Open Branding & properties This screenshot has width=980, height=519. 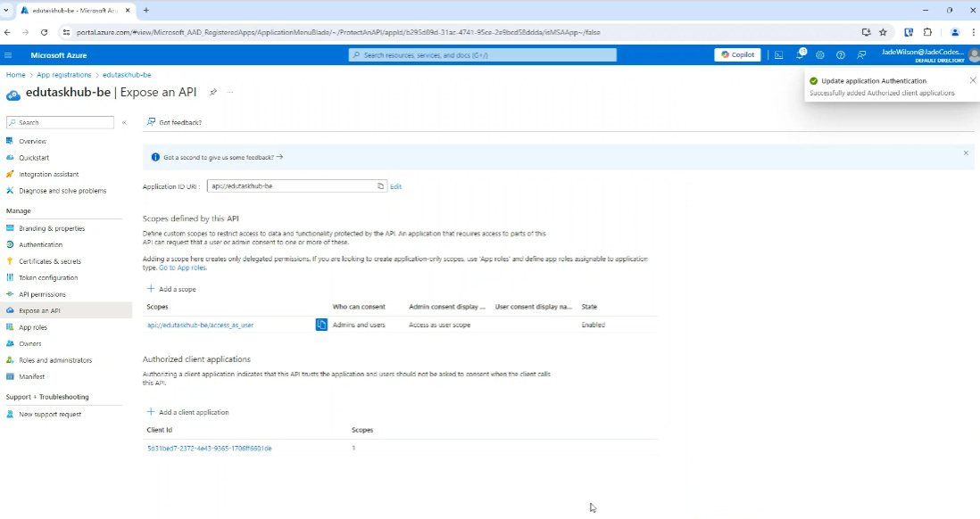pyautogui.click(x=51, y=228)
